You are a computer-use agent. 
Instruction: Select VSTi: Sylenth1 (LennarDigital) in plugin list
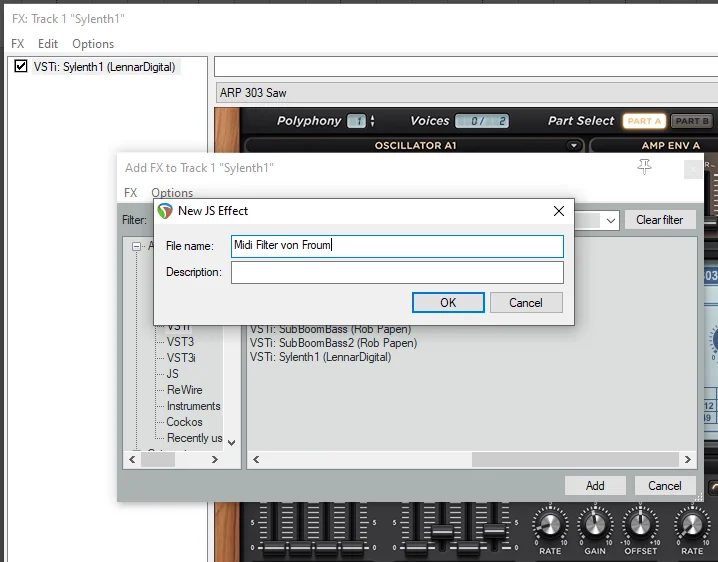click(320, 357)
